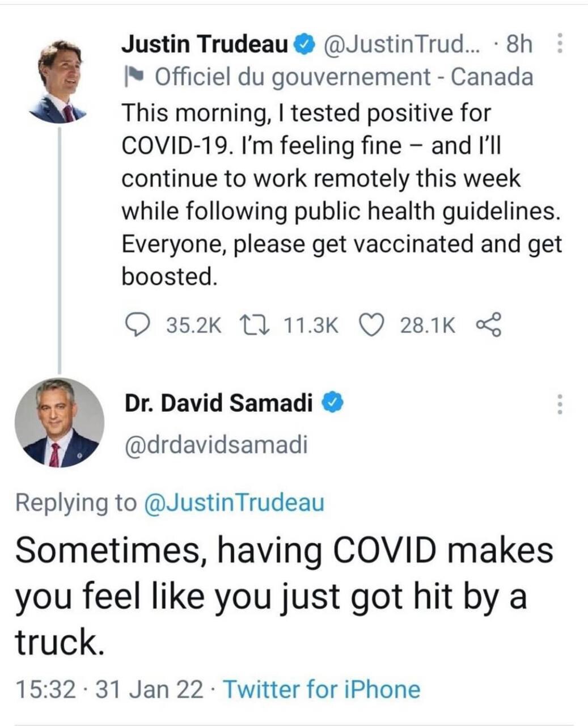Click the 28.1K likes count
Image resolution: width=588 pixels, height=726 pixels.
coord(427,326)
